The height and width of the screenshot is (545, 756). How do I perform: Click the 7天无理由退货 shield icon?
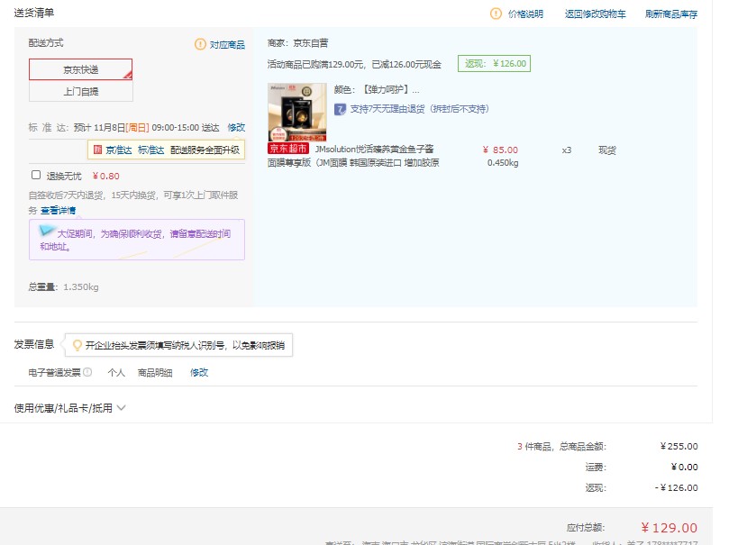(340, 109)
